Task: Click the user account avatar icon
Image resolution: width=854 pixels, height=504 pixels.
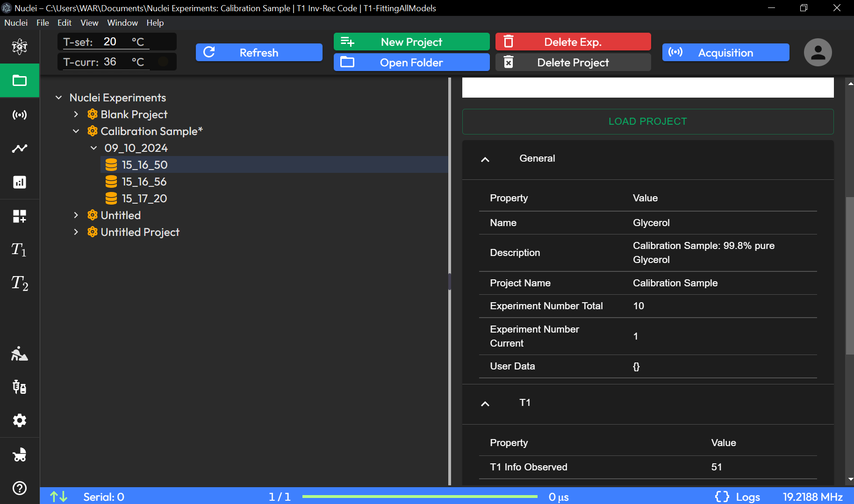Action: pyautogui.click(x=818, y=52)
